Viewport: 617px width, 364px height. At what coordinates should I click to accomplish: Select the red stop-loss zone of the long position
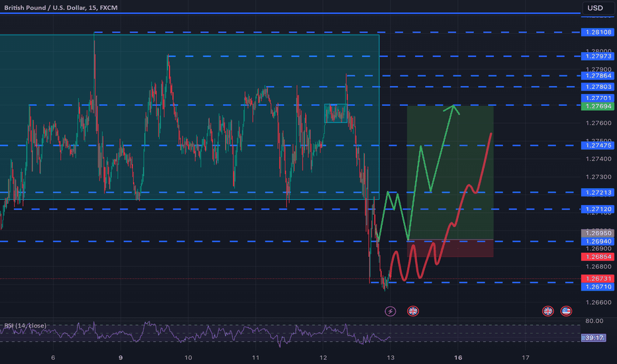tap(450, 248)
